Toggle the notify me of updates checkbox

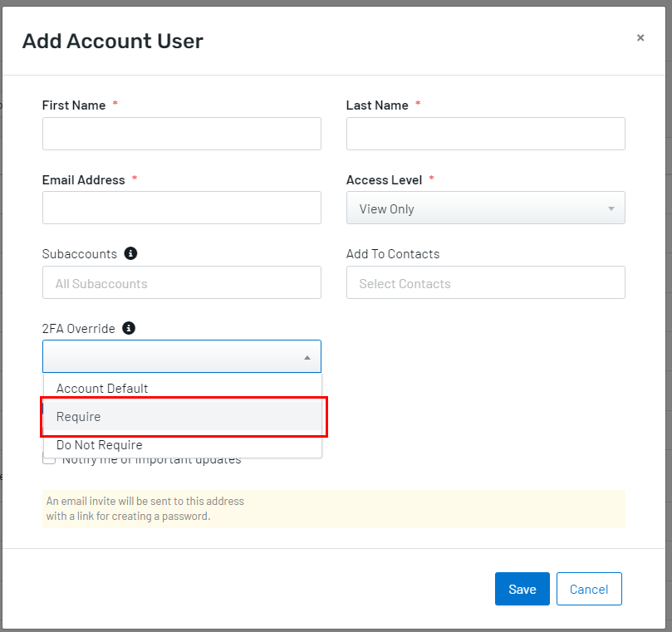[x=50, y=459]
